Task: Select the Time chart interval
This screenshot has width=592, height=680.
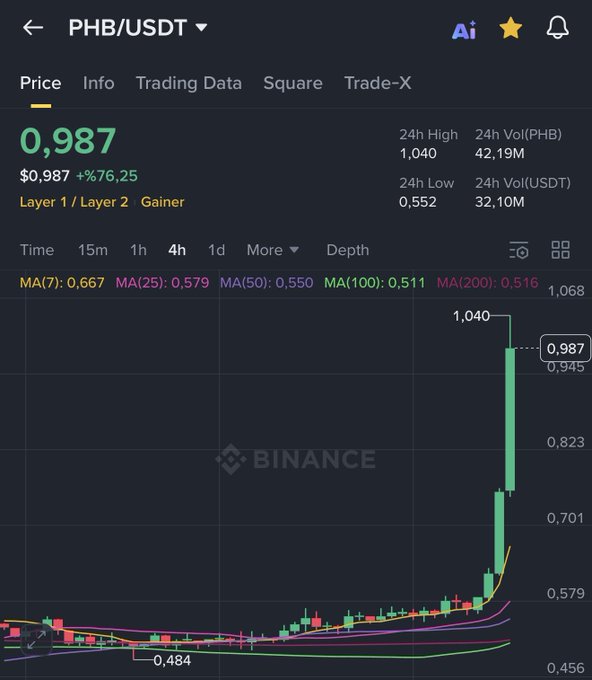Action: [x=37, y=250]
